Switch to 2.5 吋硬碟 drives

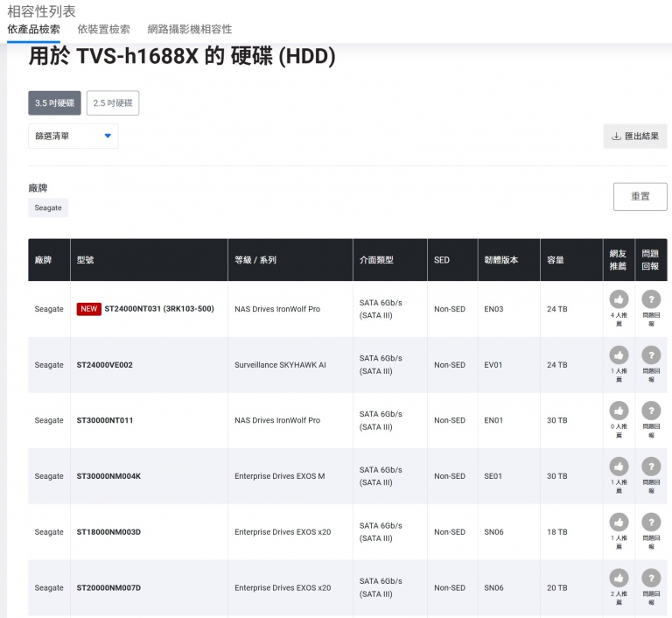coord(113,103)
